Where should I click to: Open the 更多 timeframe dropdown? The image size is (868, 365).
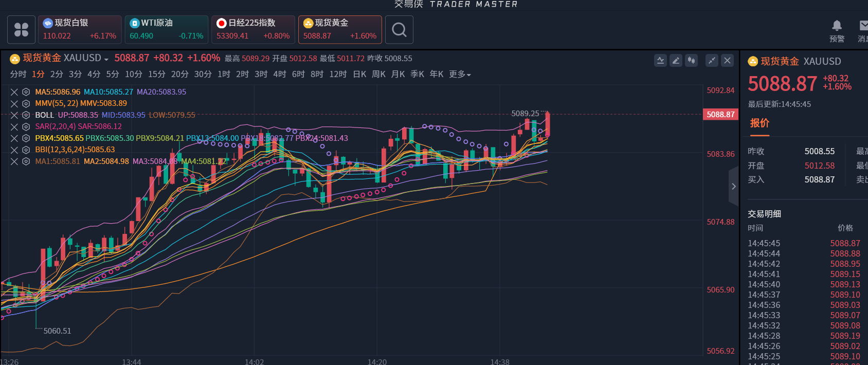click(460, 75)
